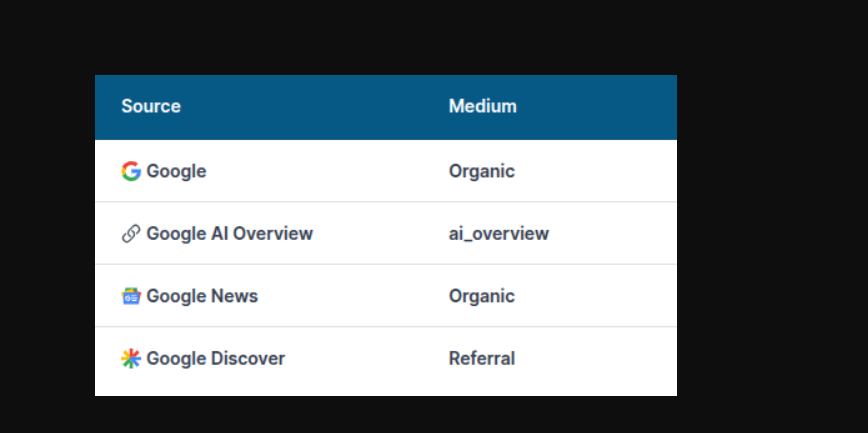Click the blue header bar right of Medium
Screen dimensions: 868x433
(x=600, y=106)
